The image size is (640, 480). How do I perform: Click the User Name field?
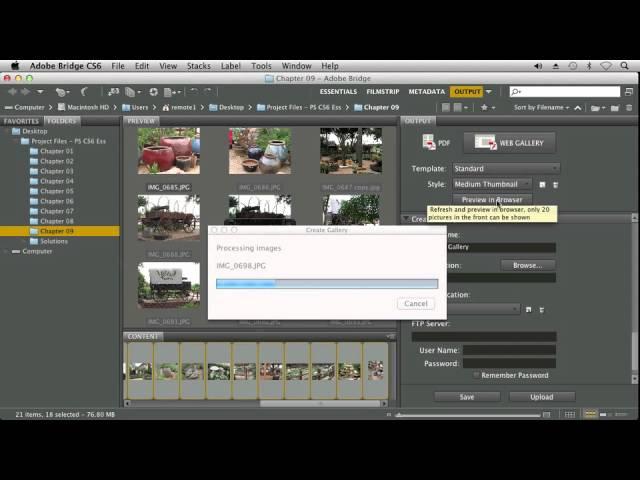click(509, 350)
